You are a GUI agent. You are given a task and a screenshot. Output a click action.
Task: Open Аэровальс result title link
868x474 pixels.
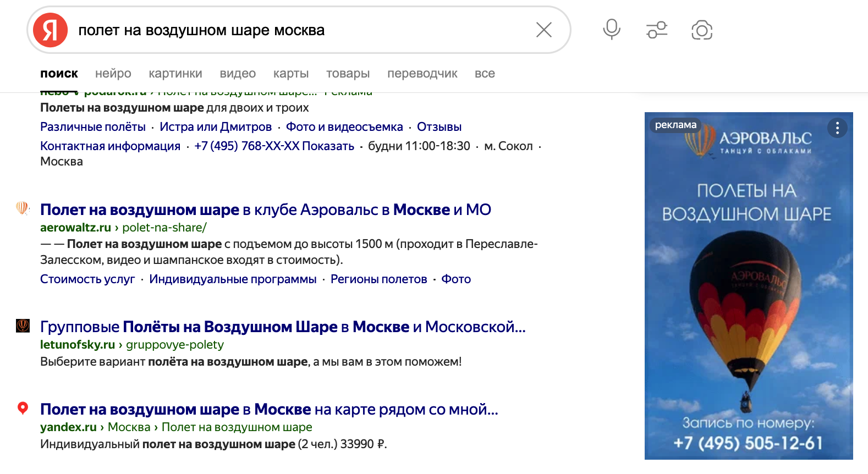coord(266,210)
